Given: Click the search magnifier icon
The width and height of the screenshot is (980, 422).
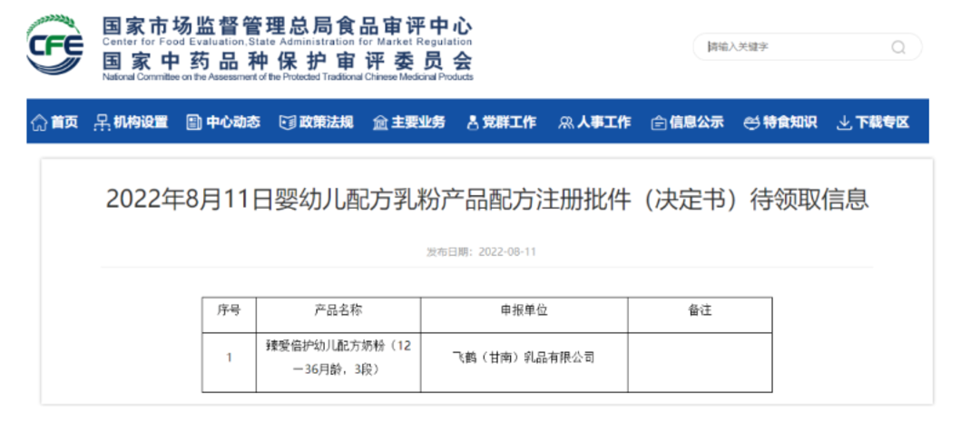Looking at the screenshot, I should coord(898,47).
